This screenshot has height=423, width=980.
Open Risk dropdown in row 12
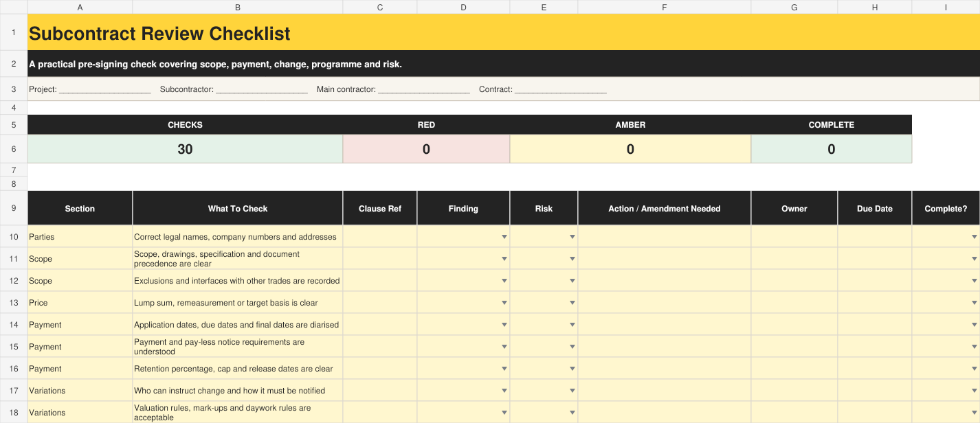click(x=572, y=281)
